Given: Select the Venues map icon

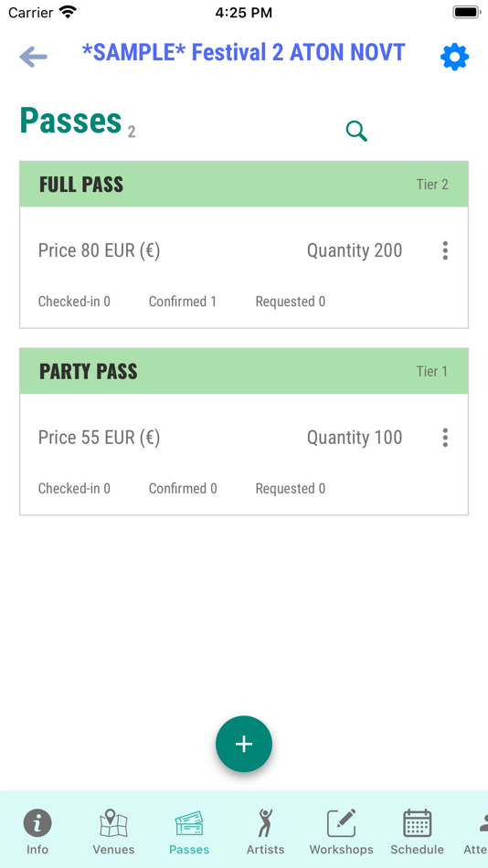Looking at the screenshot, I should 113,822.
